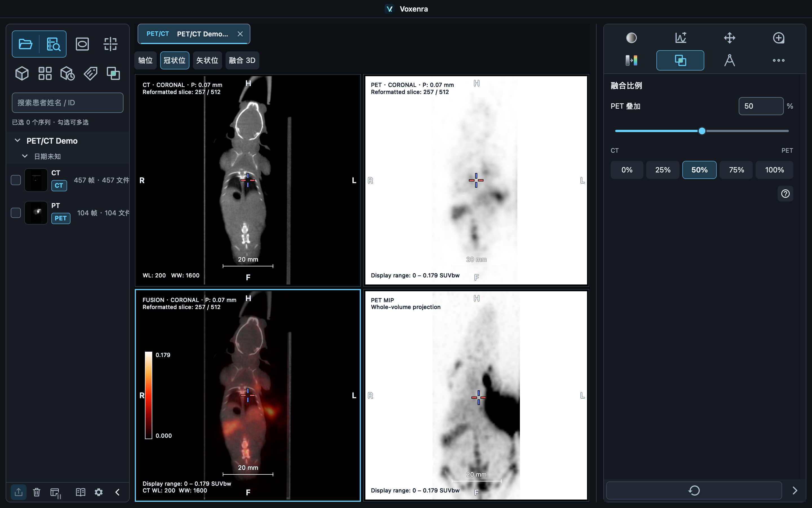Tick the CT series checkbox

(x=16, y=180)
